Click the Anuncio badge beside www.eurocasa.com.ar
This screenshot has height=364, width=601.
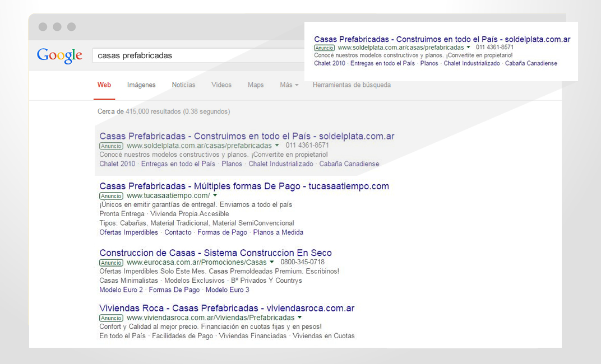coord(111,263)
